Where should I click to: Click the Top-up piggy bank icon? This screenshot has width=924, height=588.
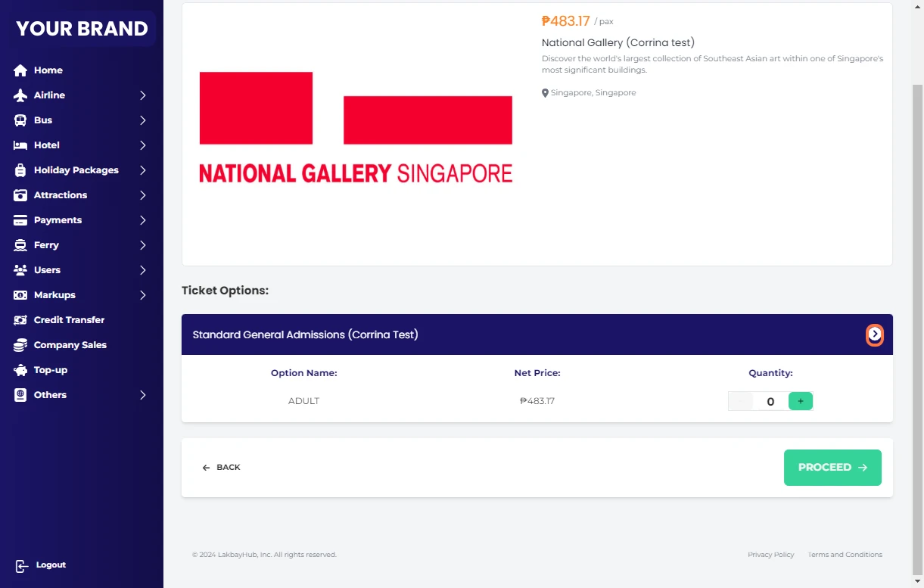(x=20, y=370)
